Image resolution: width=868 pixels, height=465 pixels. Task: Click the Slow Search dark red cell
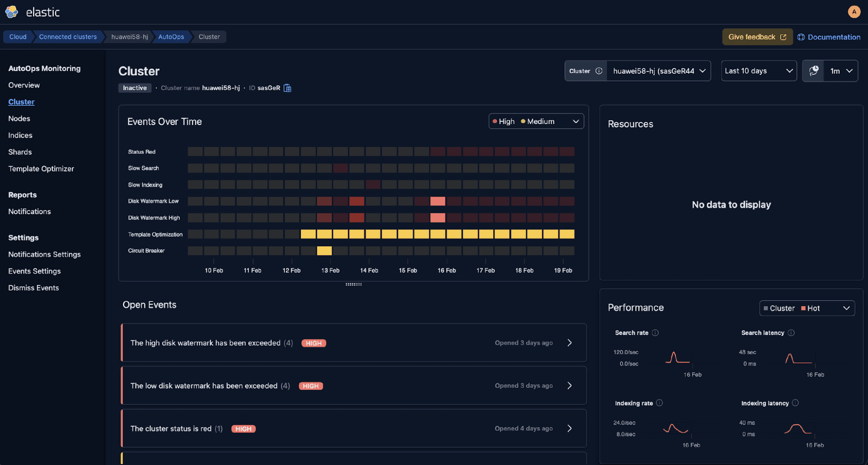tap(340, 168)
